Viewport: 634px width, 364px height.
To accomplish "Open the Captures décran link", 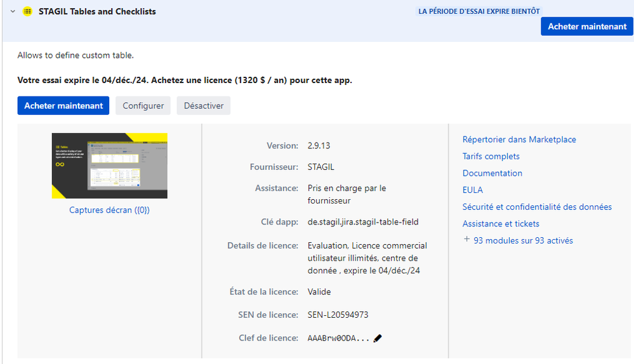I will point(109,210).
